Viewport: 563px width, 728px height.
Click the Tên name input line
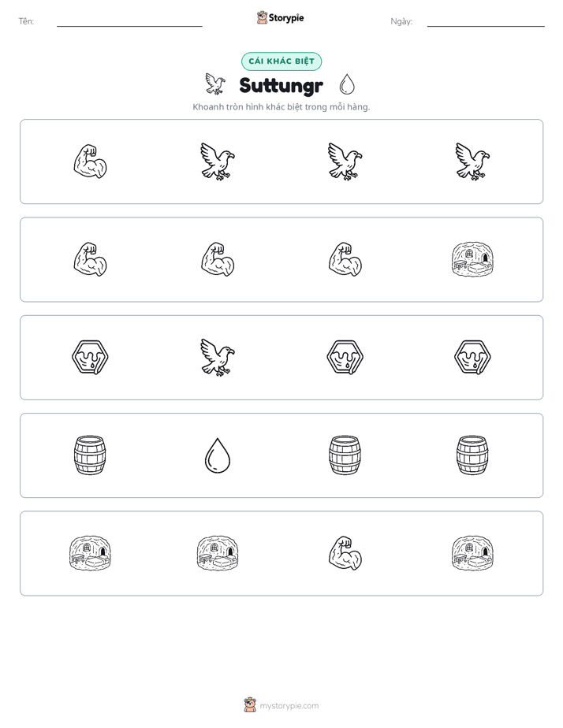click(x=129, y=22)
